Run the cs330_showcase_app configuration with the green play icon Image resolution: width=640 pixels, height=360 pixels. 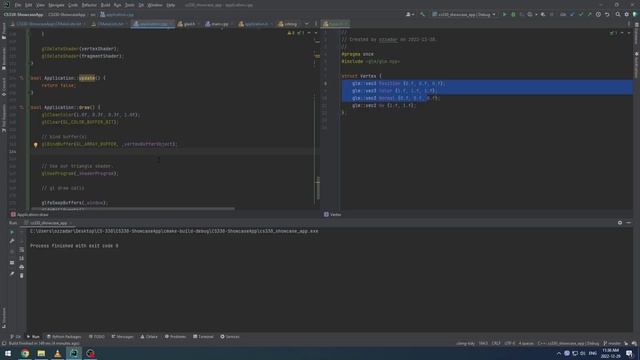(x=504, y=14)
